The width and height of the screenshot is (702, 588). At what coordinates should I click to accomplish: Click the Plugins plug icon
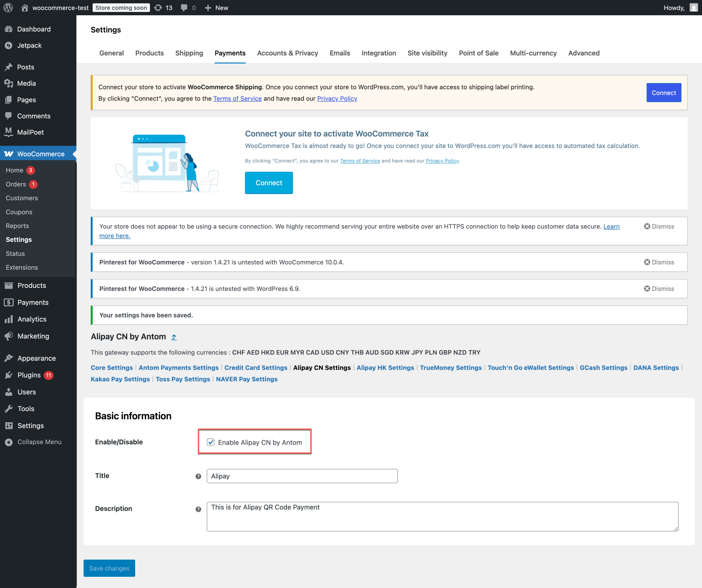click(x=9, y=375)
